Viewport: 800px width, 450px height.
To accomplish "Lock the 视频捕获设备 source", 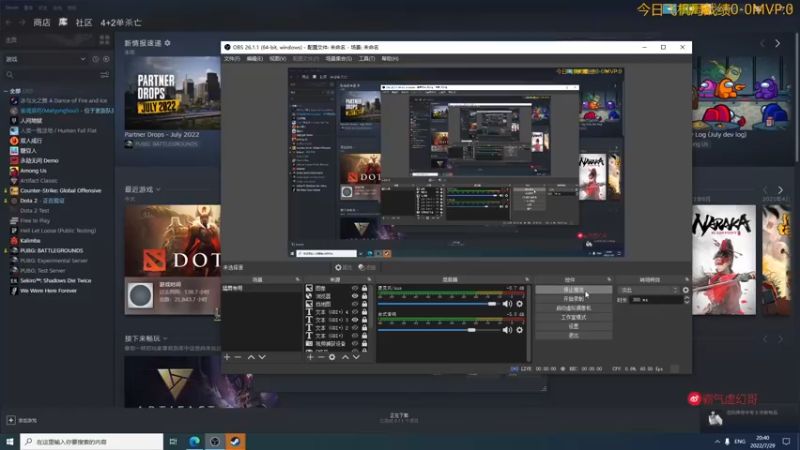I will coord(364,344).
